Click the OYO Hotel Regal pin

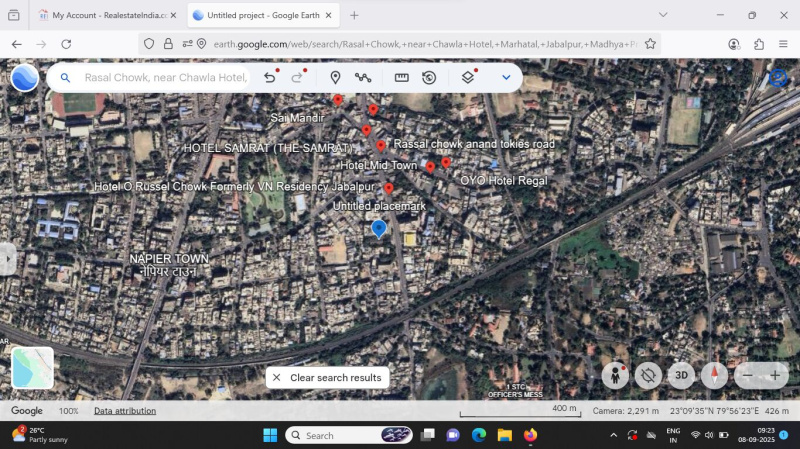446,162
